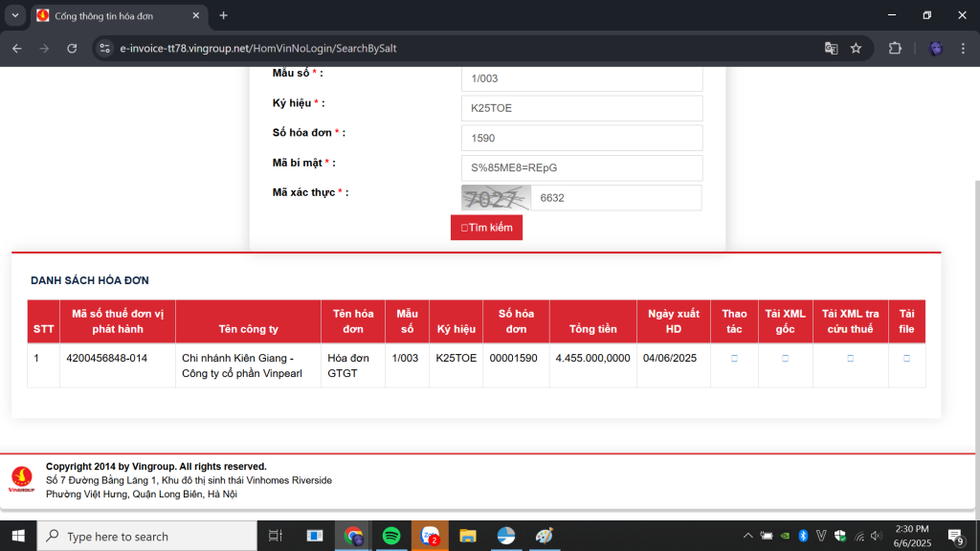Click the Mẫu số input field
Image resolution: width=980 pixels, height=551 pixels.
(582, 78)
